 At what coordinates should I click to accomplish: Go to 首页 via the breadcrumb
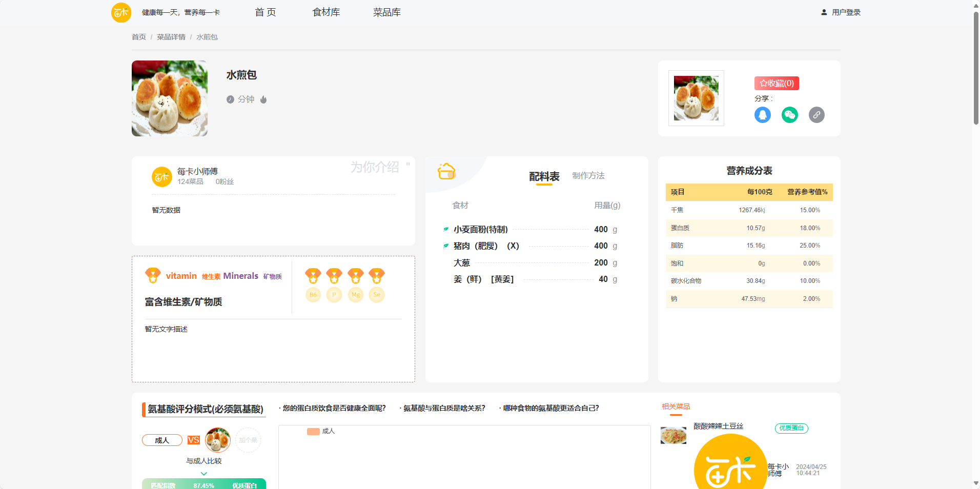tap(138, 36)
